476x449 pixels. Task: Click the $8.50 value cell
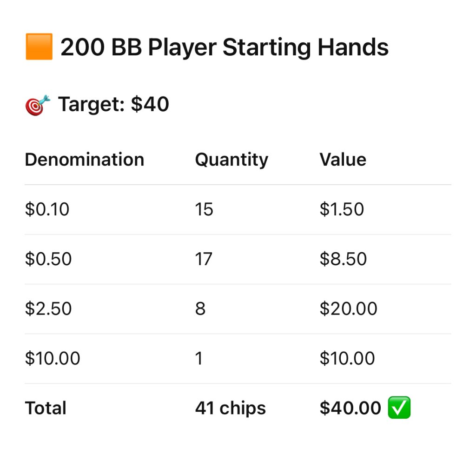(343, 259)
